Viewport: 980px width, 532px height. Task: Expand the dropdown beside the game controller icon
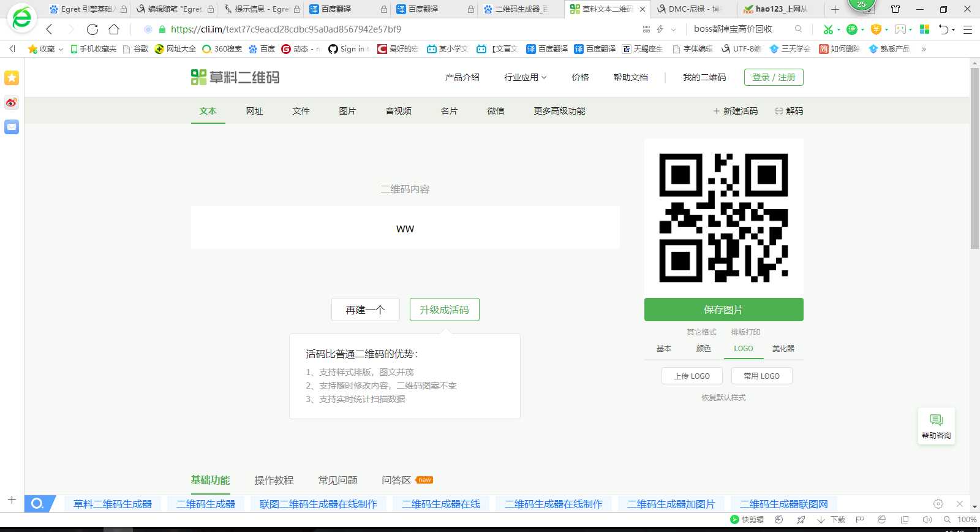[911, 29]
